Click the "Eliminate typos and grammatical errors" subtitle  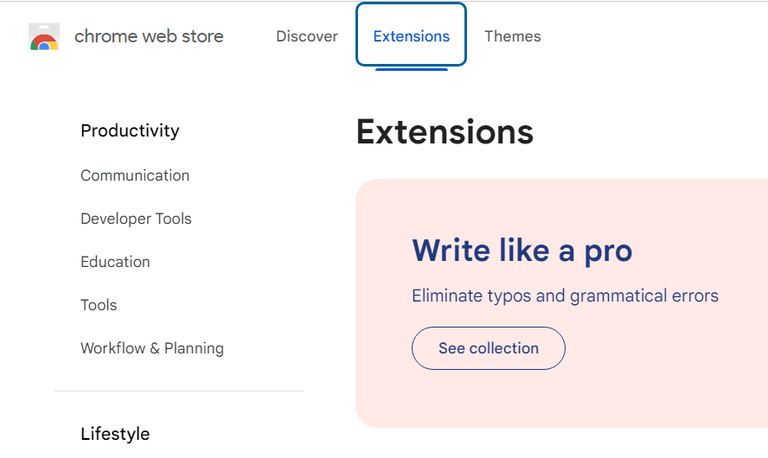coord(565,296)
